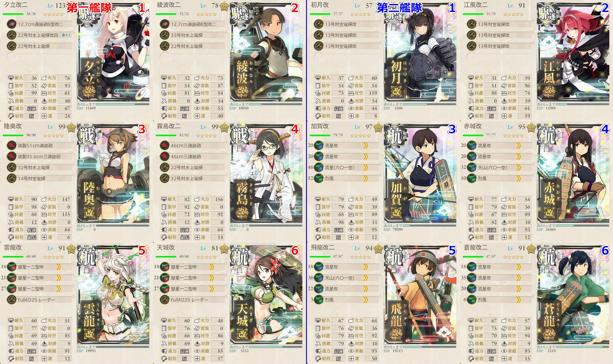Click Yuudachi's 12.7cm twin gun icon
613x364 pixels.
coord(12,24)
